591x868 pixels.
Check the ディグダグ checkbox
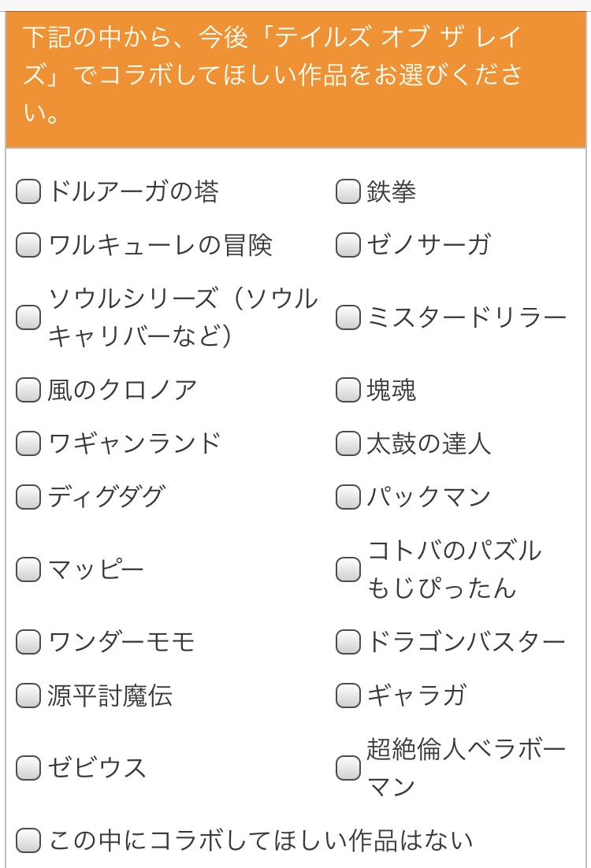pos(28,497)
